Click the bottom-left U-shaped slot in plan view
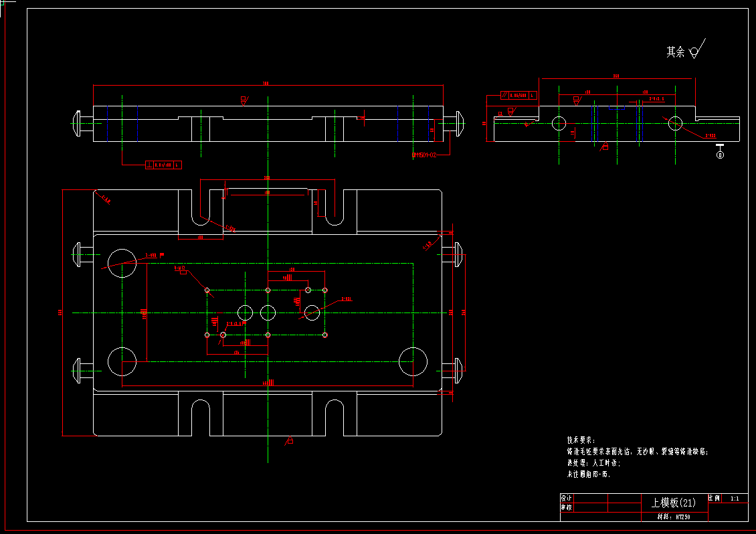Viewport: 756px width, 534px height. point(201,418)
